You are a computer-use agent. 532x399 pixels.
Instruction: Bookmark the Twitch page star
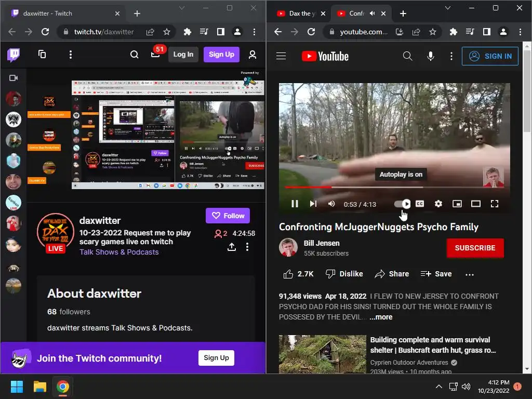[x=167, y=32]
